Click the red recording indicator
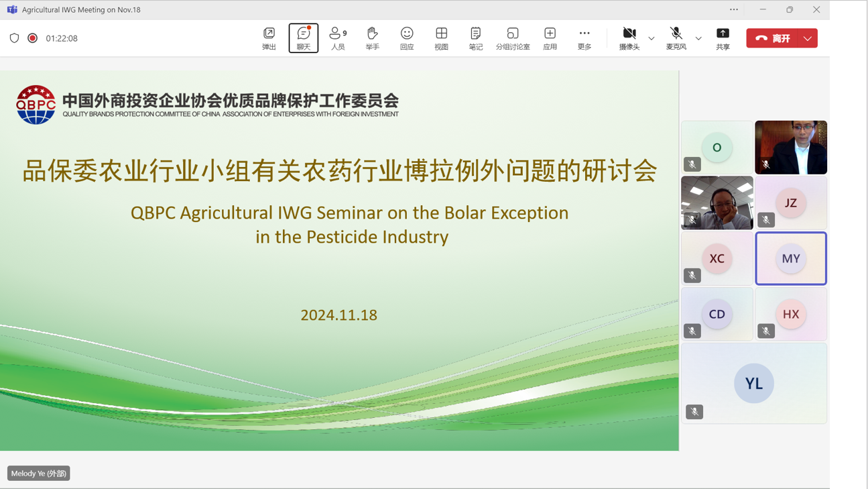The width and height of the screenshot is (868, 489). pos(32,38)
